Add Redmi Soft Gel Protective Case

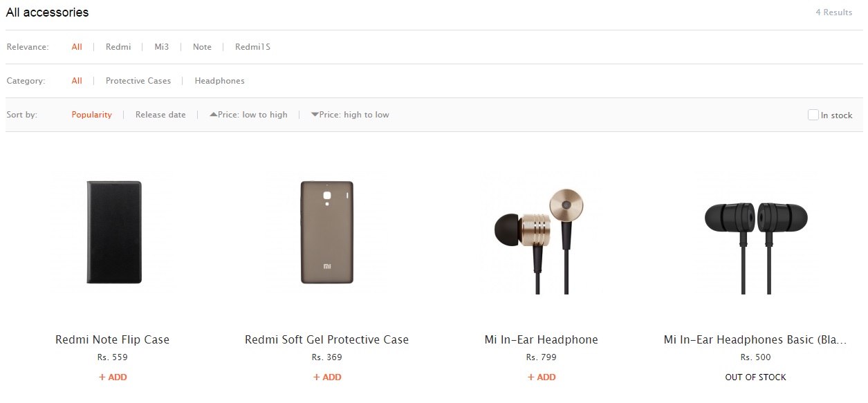pyautogui.click(x=327, y=377)
